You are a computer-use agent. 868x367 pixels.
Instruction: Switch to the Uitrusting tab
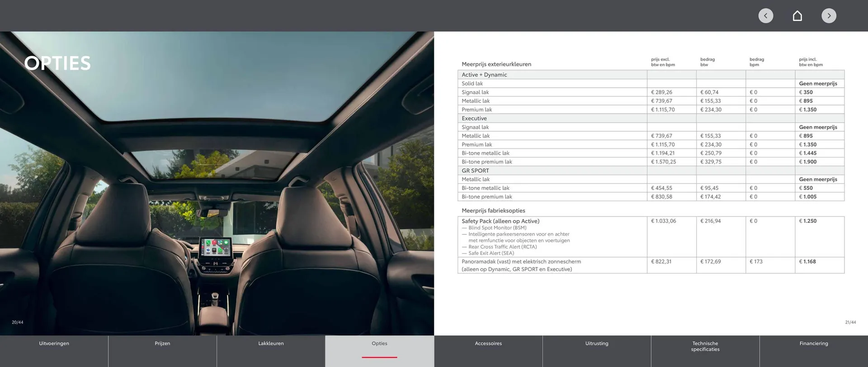[597, 351]
